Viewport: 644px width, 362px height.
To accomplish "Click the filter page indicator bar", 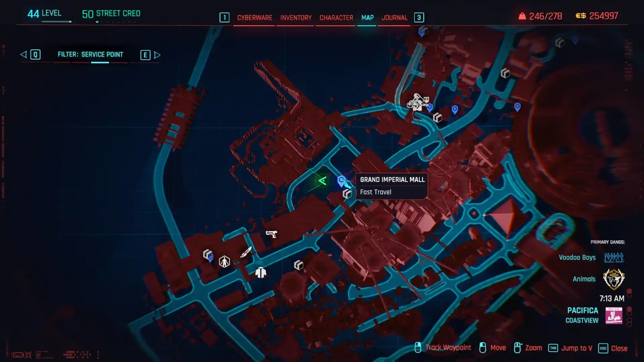I will pos(91,62).
